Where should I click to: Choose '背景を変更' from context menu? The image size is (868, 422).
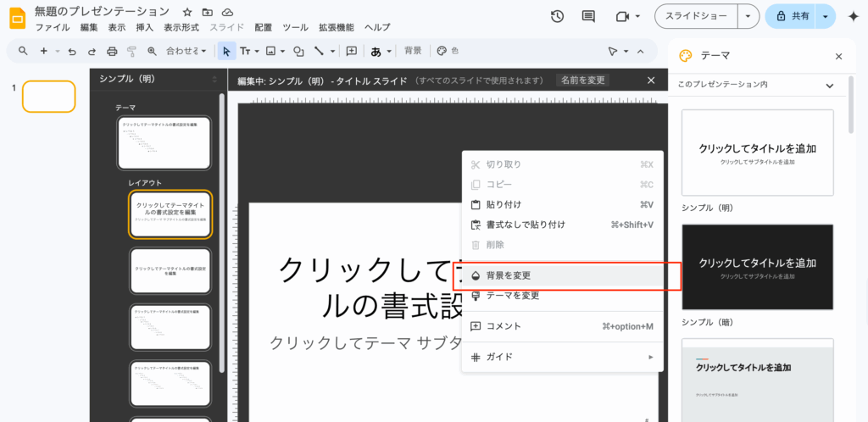click(509, 275)
